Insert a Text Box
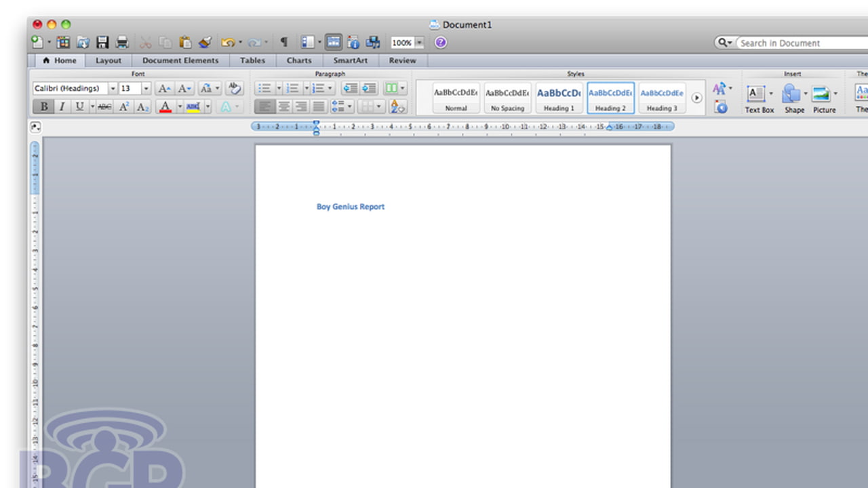The image size is (868, 488). (x=759, y=99)
